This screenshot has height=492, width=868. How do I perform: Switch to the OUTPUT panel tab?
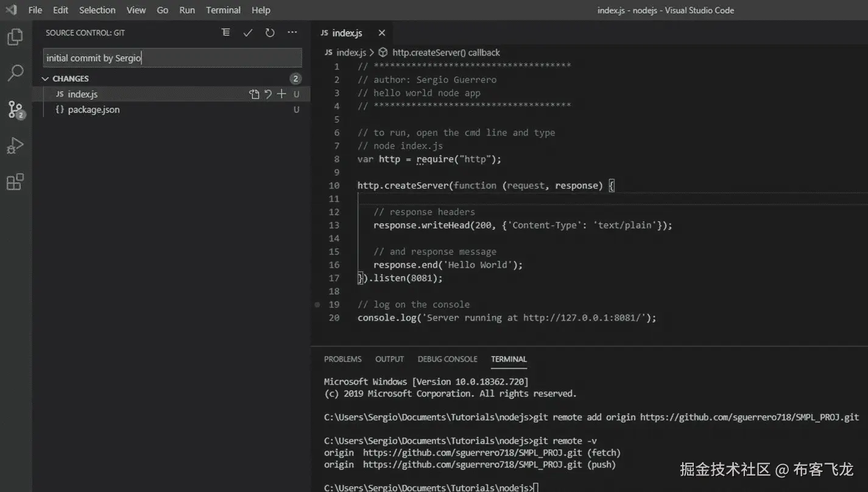(389, 359)
